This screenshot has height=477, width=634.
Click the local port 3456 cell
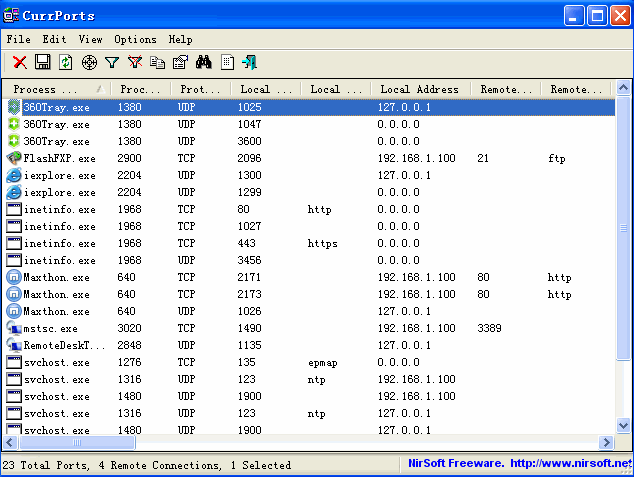click(x=249, y=260)
